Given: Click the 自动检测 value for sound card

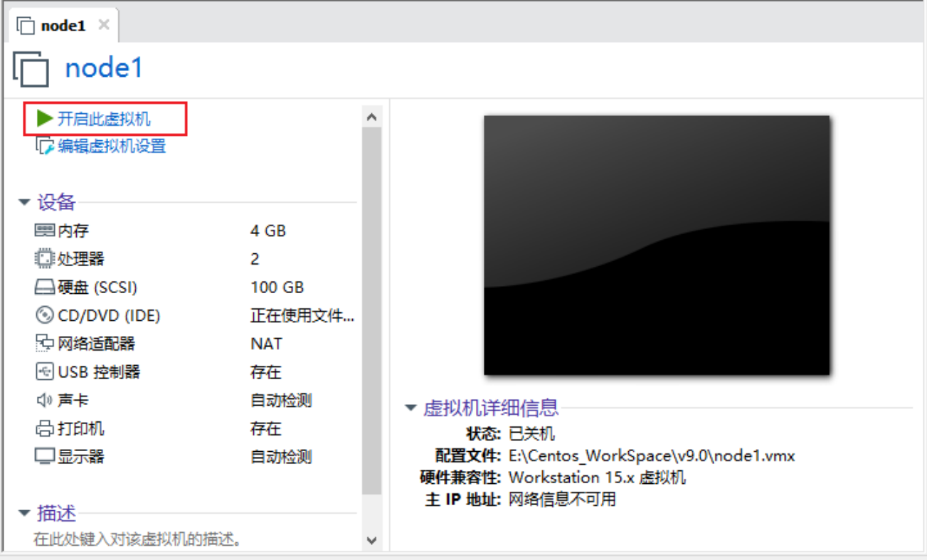Looking at the screenshot, I should tap(281, 400).
